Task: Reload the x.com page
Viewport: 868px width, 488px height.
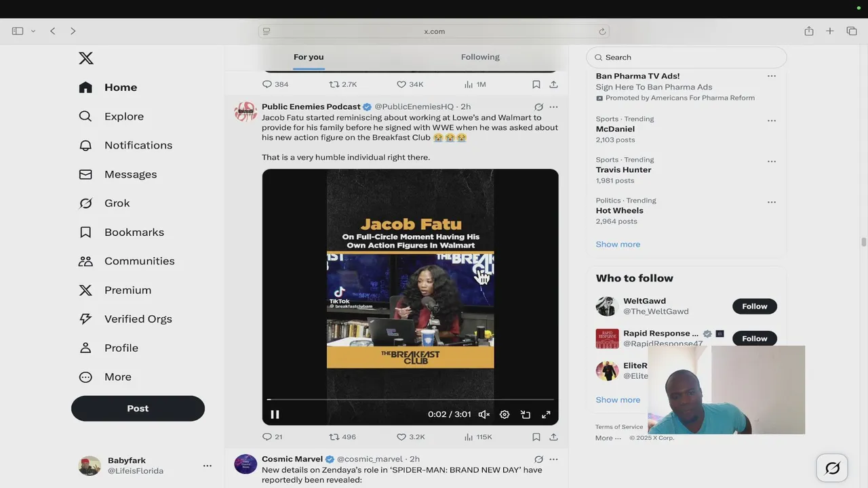Action: pos(602,31)
